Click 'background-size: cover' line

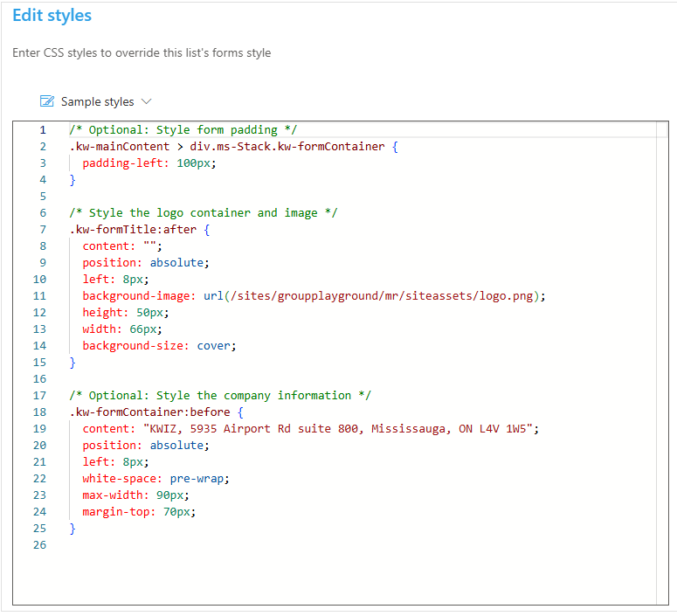[159, 346]
